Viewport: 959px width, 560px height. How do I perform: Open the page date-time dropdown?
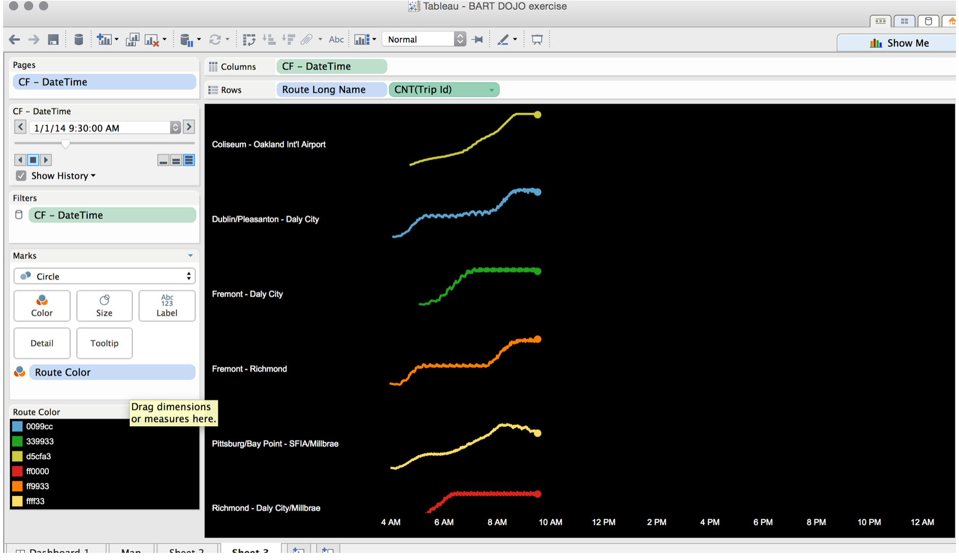coord(176,128)
